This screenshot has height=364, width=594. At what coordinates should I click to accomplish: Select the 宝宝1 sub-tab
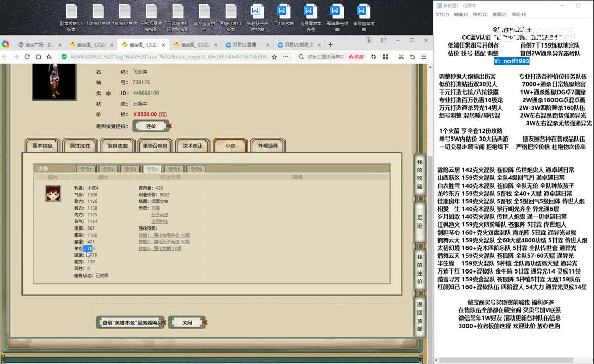point(86,169)
